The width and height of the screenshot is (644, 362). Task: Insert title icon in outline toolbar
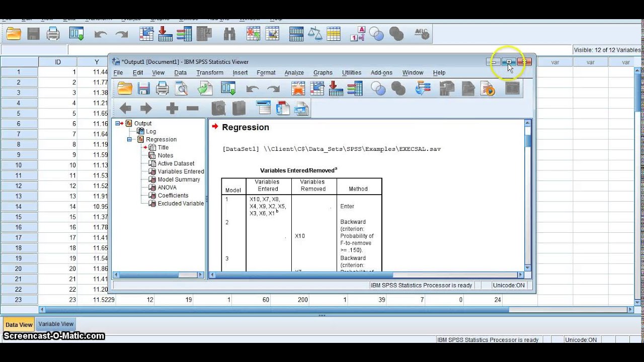click(x=283, y=108)
